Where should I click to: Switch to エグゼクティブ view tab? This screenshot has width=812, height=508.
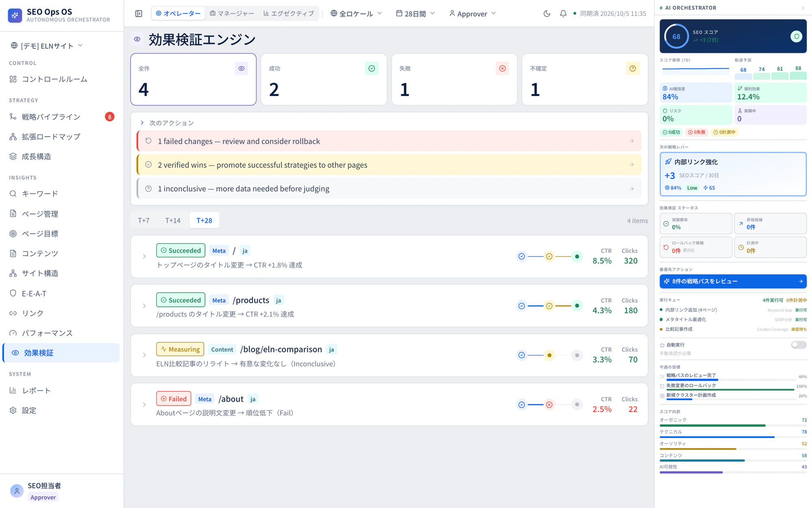pos(289,13)
